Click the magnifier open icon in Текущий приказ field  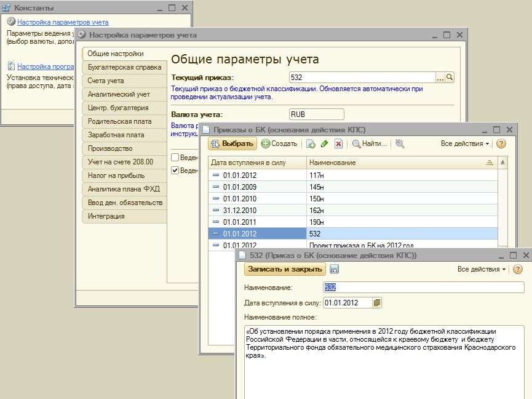[449, 78]
